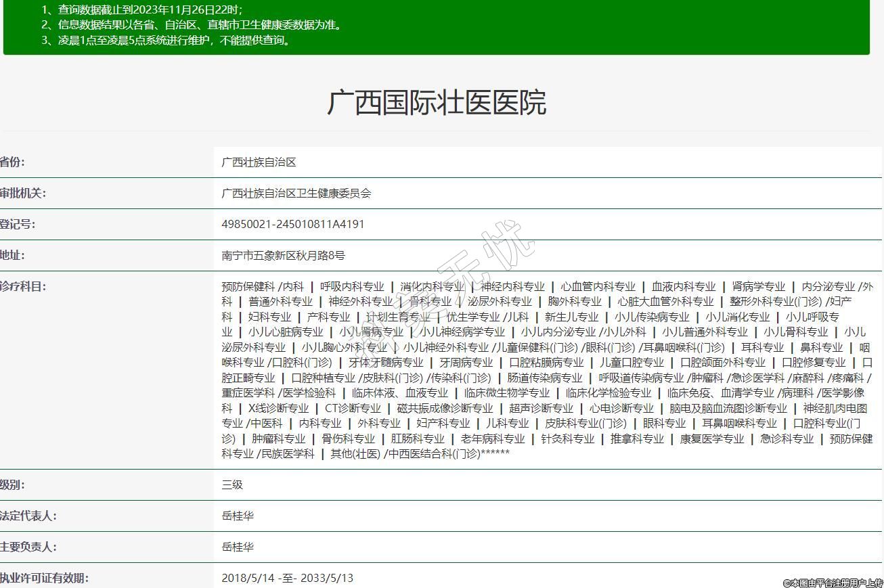The width and height of the screenshot is (884, 588).
Task: Click the notice line mentioning 卫生健康委数据为准
Action: [192, 25]
